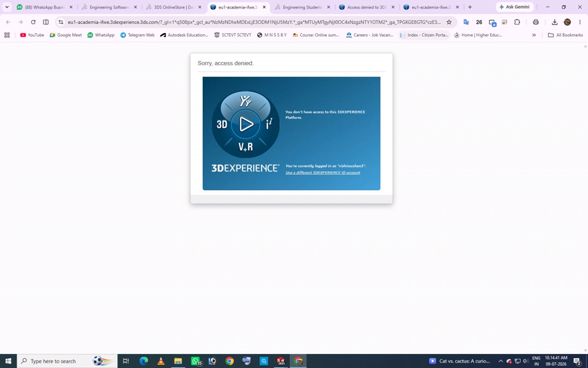Open the screen capture extension icon
Viewport: 588px width, 368px height.
tap(492, 23)
